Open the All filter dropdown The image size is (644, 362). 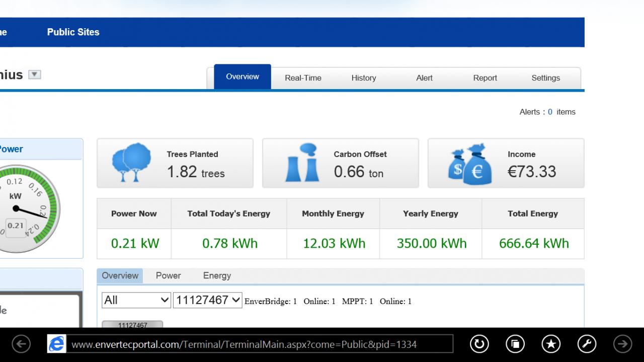click(x=136, y=301)
